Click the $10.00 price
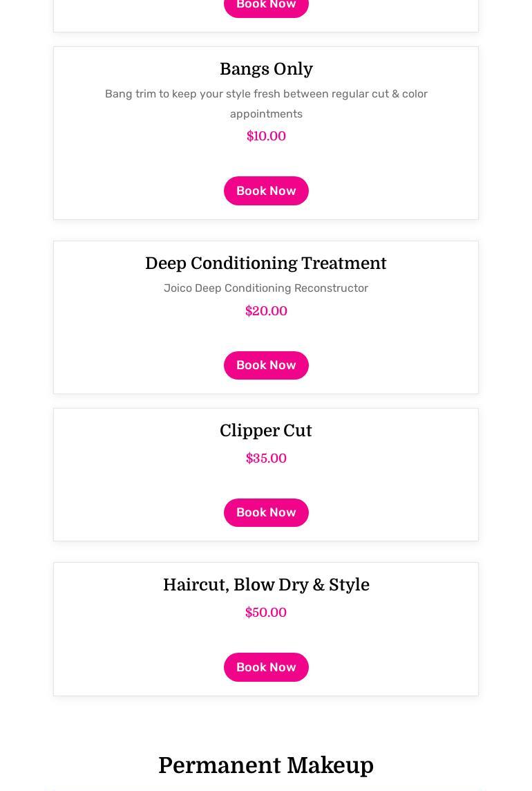The height and width of the screenshot is (791, 532). 266,136
